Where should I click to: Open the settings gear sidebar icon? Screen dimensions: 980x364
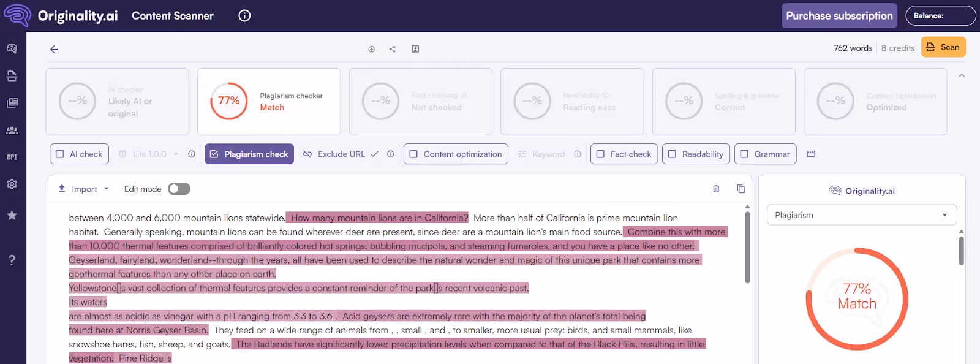pos(12,184)
